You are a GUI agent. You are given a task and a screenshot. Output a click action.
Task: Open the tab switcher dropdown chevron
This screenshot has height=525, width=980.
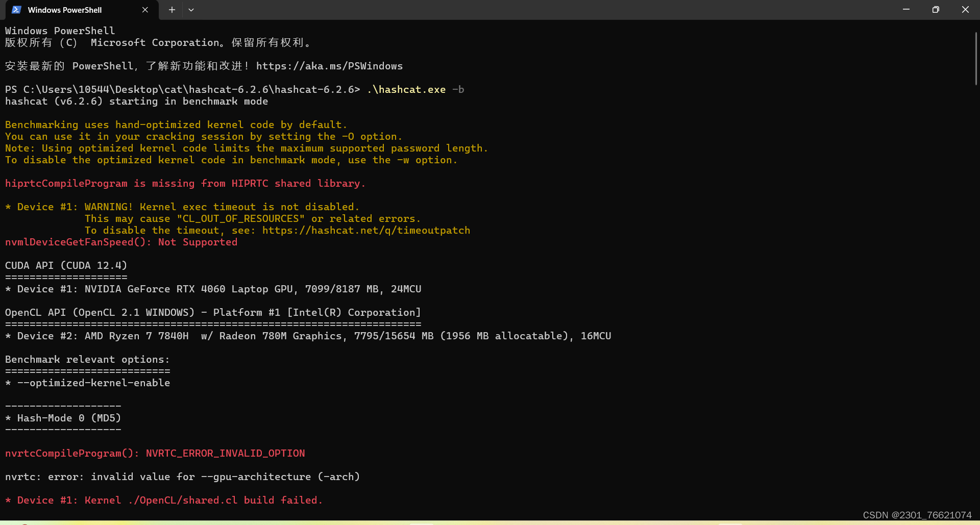pos(191,10)
